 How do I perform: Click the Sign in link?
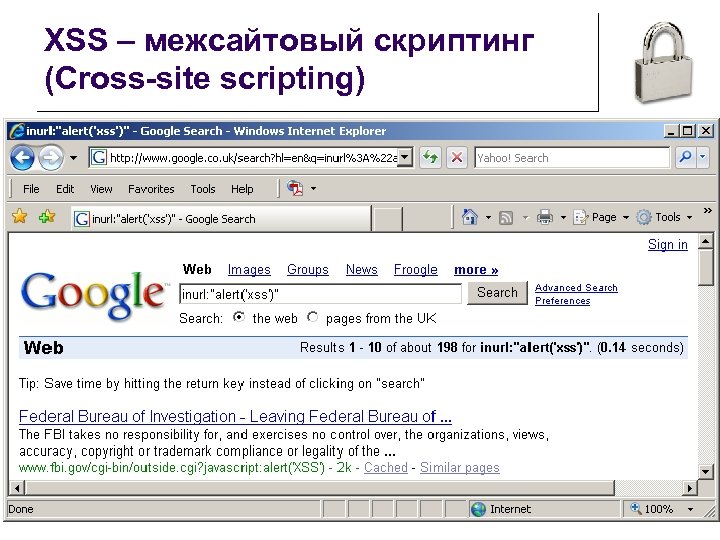click(668, 245)
